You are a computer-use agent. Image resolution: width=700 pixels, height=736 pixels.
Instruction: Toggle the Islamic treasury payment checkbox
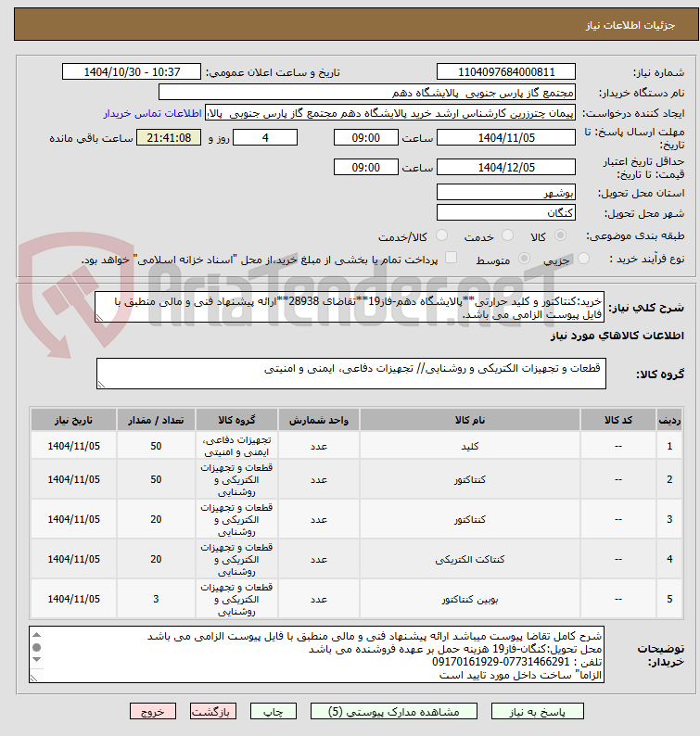(x=451, y=257)
